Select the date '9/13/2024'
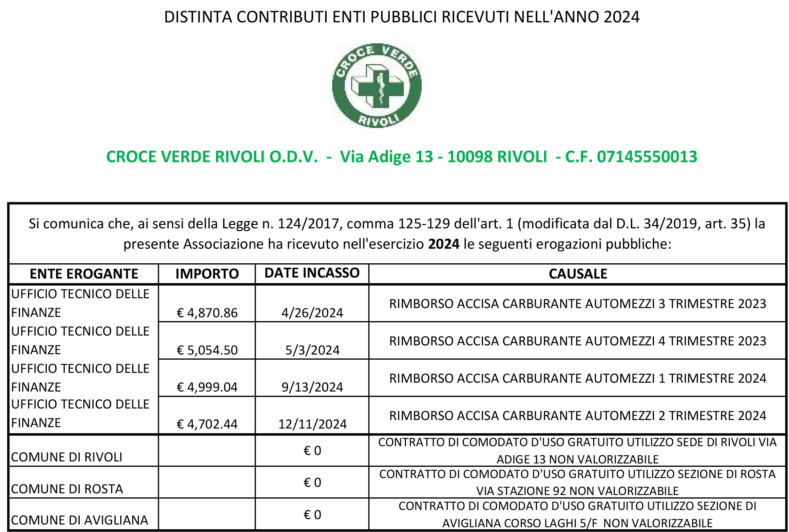The width and height of the screenshot is (789, 532). pos(312,387)
